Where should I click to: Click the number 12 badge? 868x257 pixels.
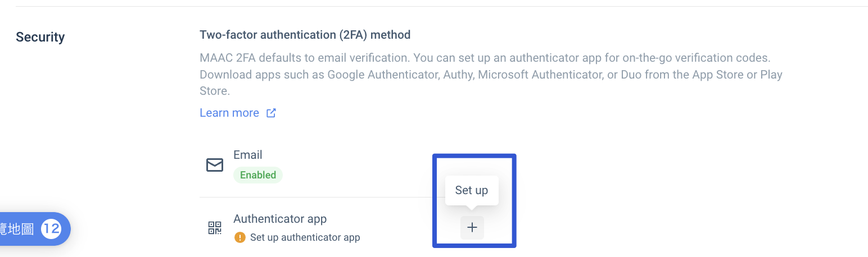(51, 229)
